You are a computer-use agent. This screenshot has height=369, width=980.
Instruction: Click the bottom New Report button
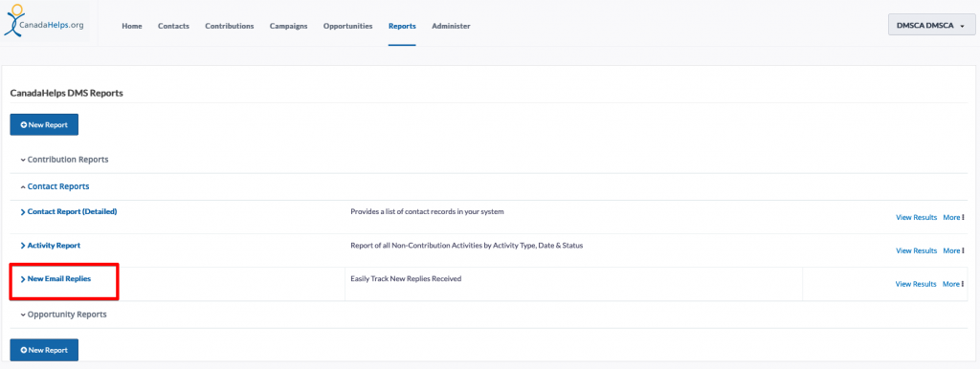(44, 350)
